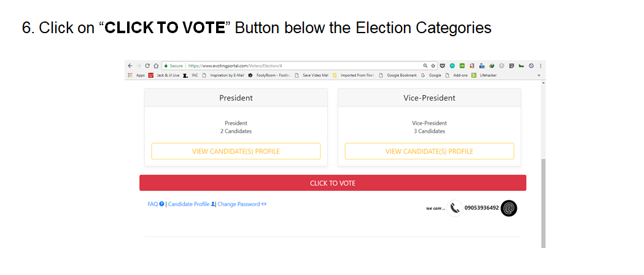View Vice-President candidate(s) profile
Viewport: 644px width, 275px height.
429,151
